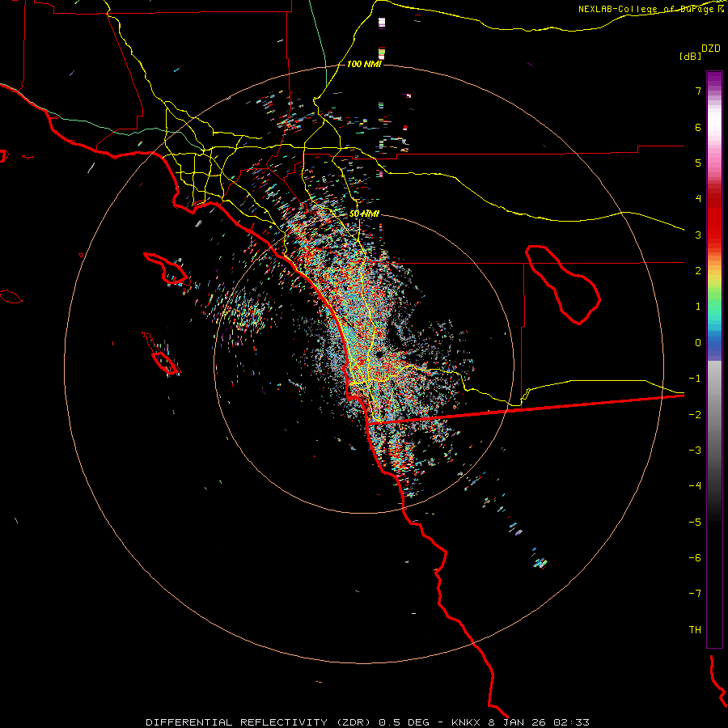Click the black radar site dot at map center
The height and width of the screenshot is (728, 728).
[379, 354]
